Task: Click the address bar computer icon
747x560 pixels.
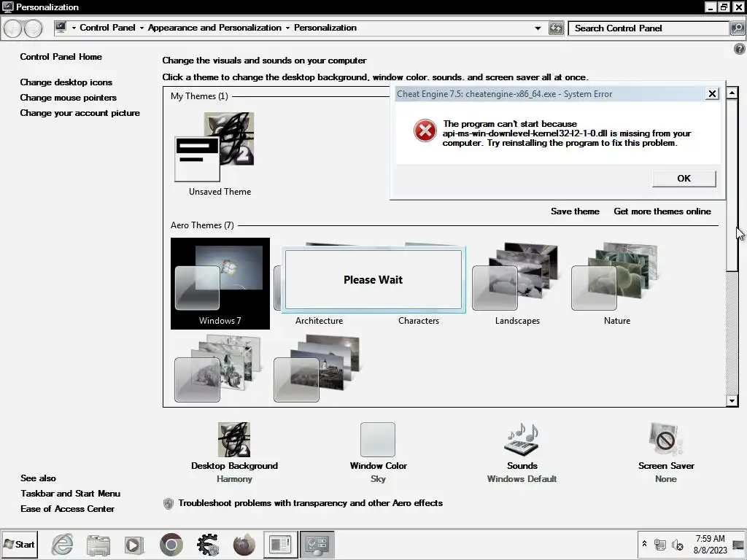Action: (x=61, y=28)
